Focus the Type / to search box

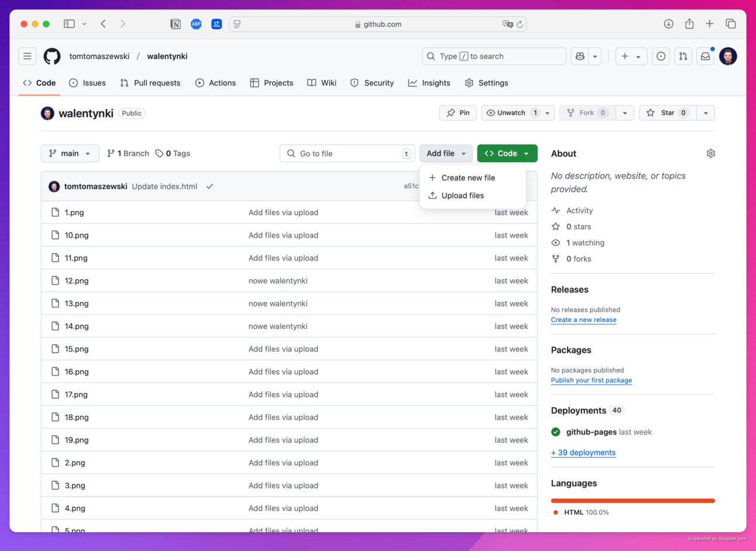point(494,56)
